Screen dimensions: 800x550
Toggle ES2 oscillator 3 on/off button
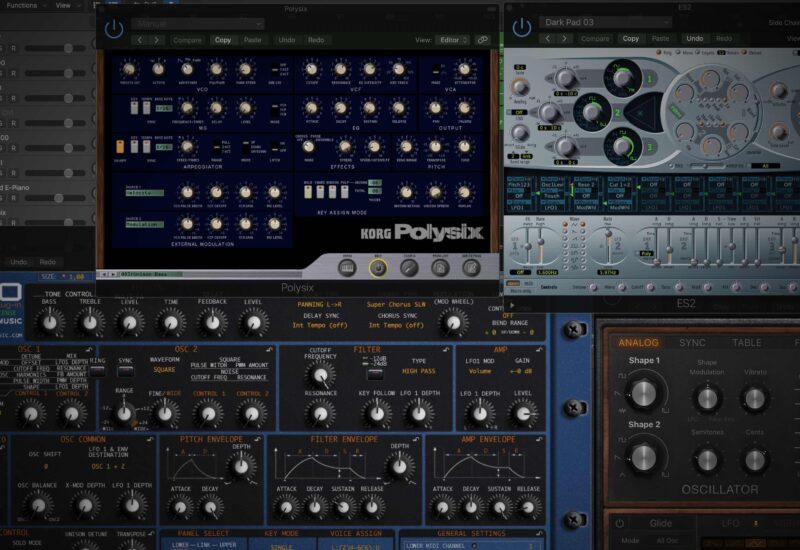coord(649,147)
